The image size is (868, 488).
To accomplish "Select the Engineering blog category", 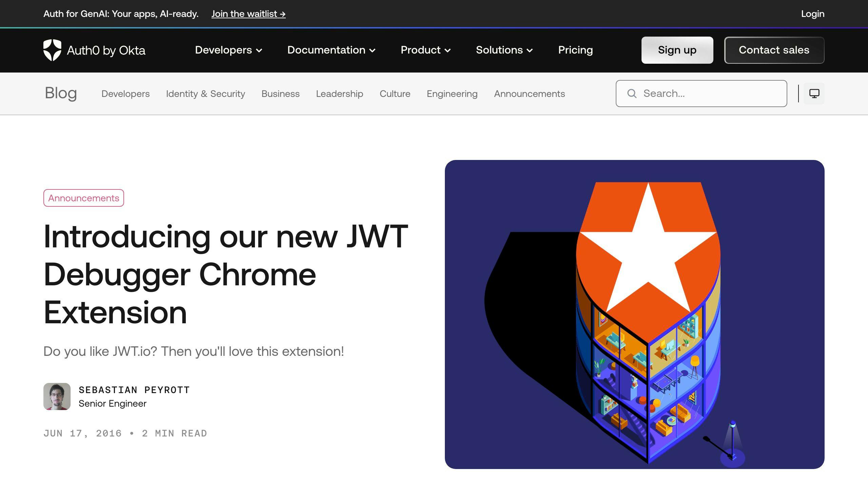I will tap(452, 94).
